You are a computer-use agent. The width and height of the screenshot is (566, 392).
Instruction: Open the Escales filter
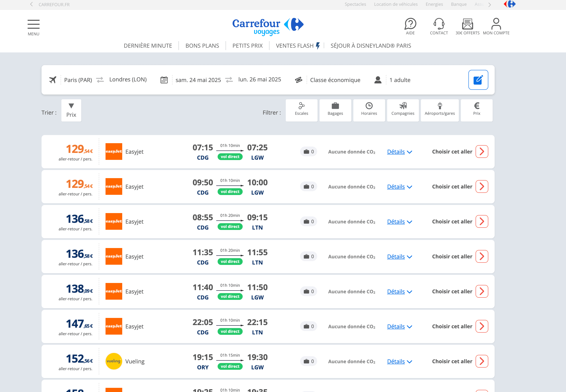301,110
